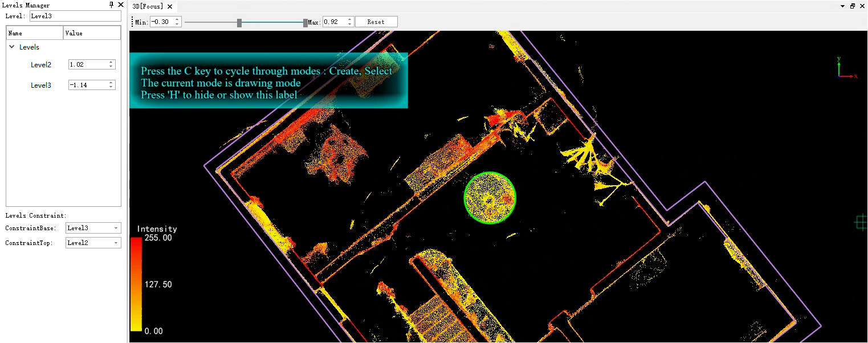Open the ConstraintBase dropdown

tap(93, 228)
